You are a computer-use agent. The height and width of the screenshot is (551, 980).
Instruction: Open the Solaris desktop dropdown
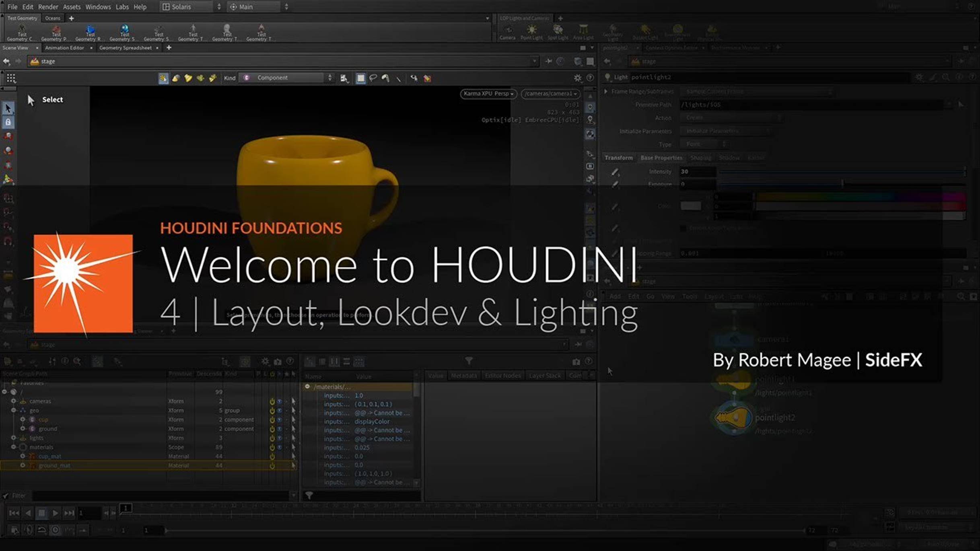pos(187,6)
